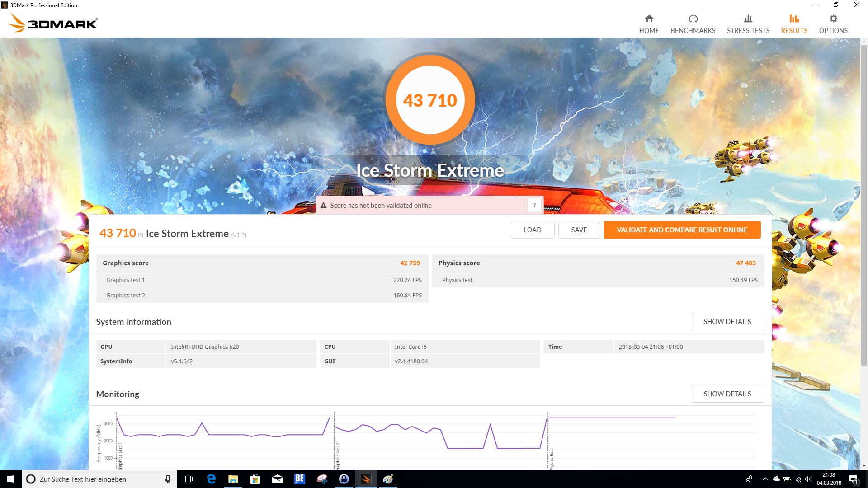The image size is (868, 488).
Task: Expand hidden system tray icons
Action: 765,479
